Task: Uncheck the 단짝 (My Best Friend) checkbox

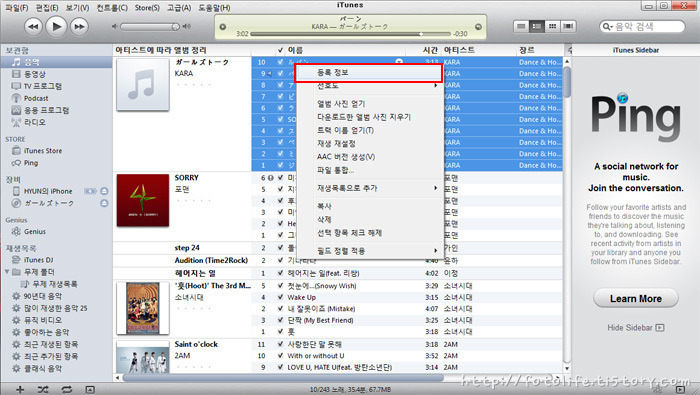Action: [x=280, y=320]
